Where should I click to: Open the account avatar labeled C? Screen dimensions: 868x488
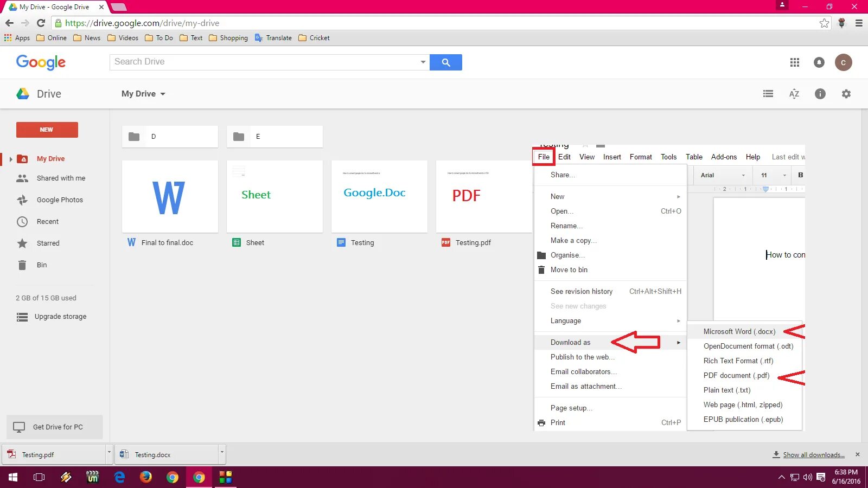(843, 62)
